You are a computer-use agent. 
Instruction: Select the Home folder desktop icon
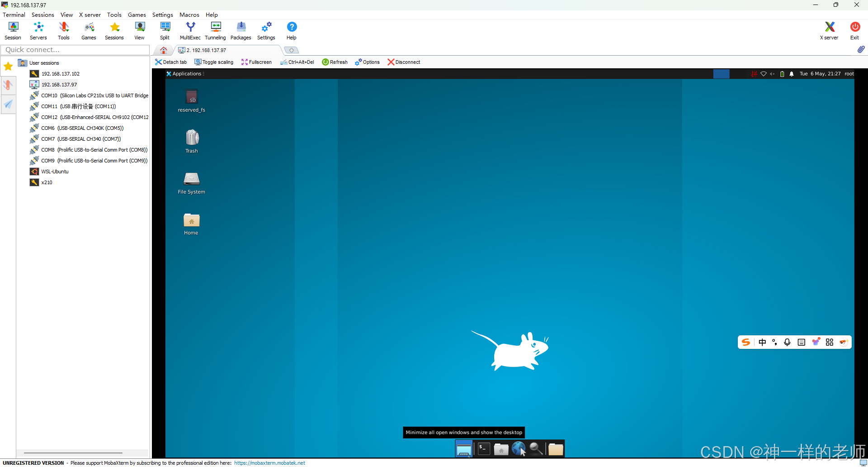coord(192,224)
